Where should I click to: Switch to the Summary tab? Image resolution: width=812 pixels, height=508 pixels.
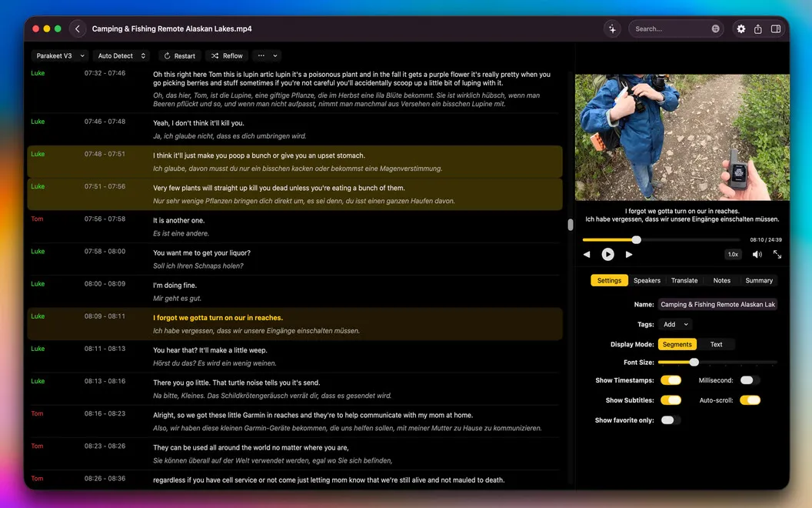tap(759, 280)
